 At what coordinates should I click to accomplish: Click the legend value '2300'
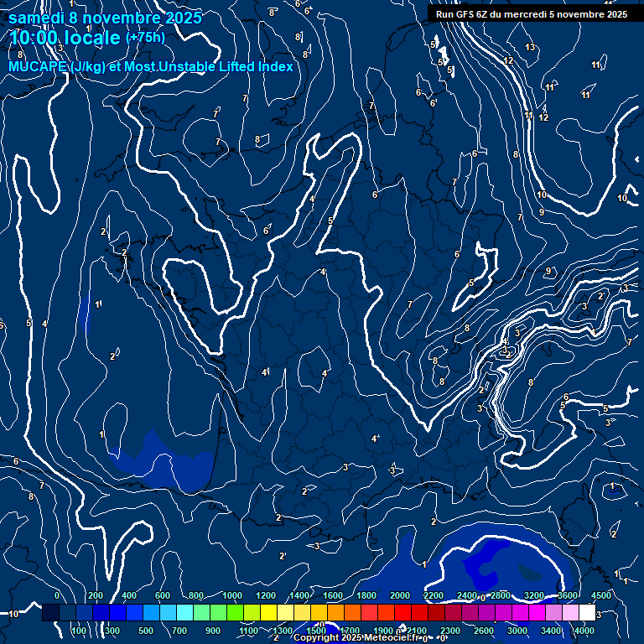click(x=450, y=631)
